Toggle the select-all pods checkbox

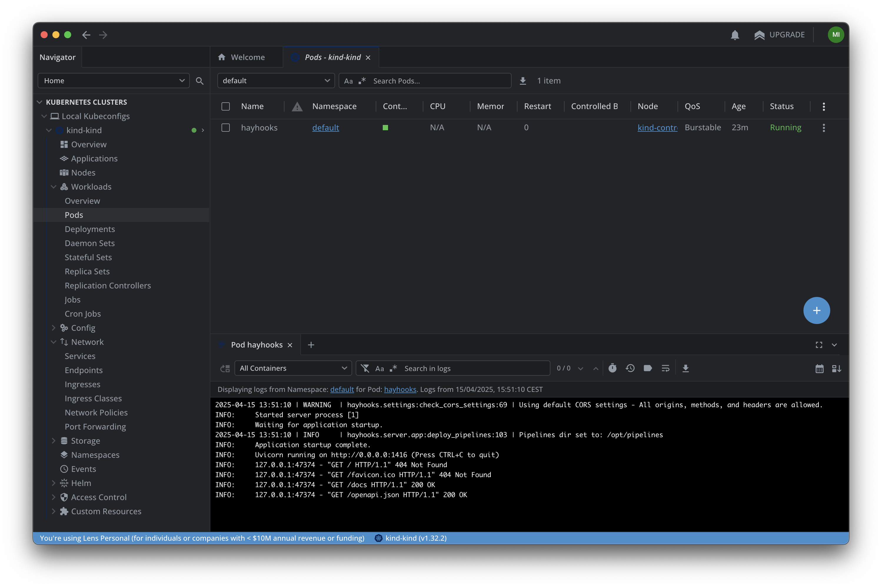[x=225, y=106]
